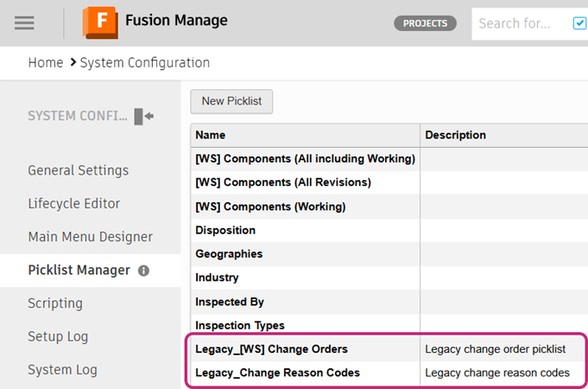
Task: Open General Settings in sidebar
Action: click(78, 170)
